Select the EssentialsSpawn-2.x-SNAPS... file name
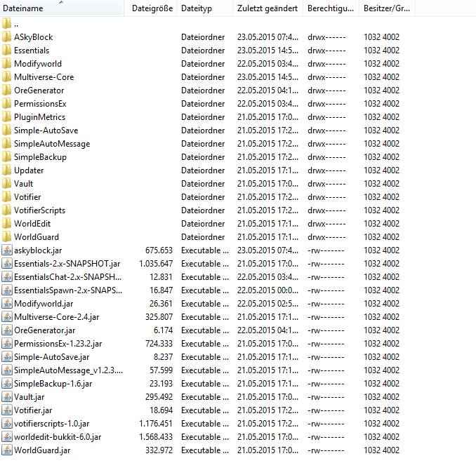This screenshot has width=476, height=463. point(68,290)
